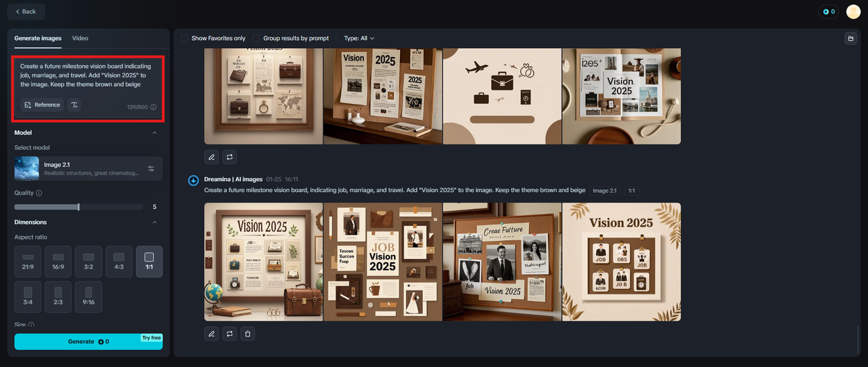Viewport: 868px width, 367px height.
Task: Open the Type: All dropdown
Action: pyautogui.click(x=359, y=39)
